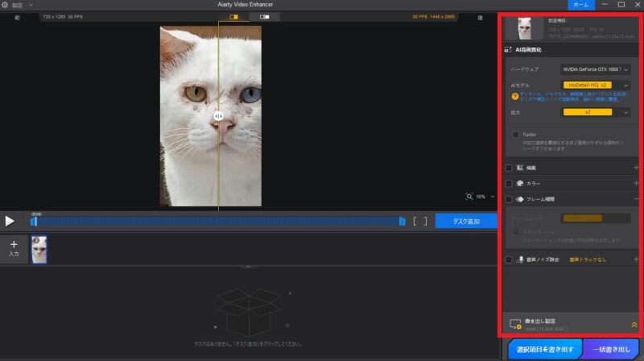Screen dimensions: 644x361
Task: Enable the Turbo checkbox
Action: click(x=515, y=135)
